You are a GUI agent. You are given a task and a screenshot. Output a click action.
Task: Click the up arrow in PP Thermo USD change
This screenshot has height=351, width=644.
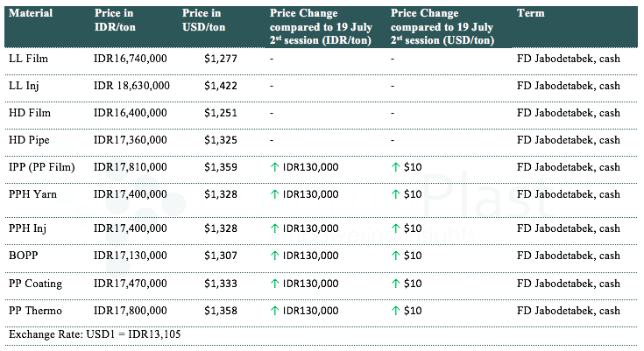[395, 311]
